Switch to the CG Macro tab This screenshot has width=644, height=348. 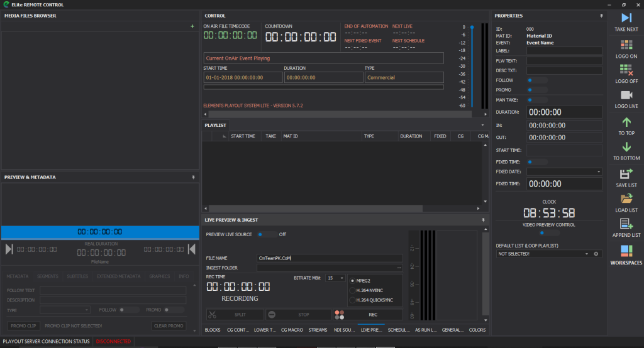pyautogui.click(x=292, y=330)
